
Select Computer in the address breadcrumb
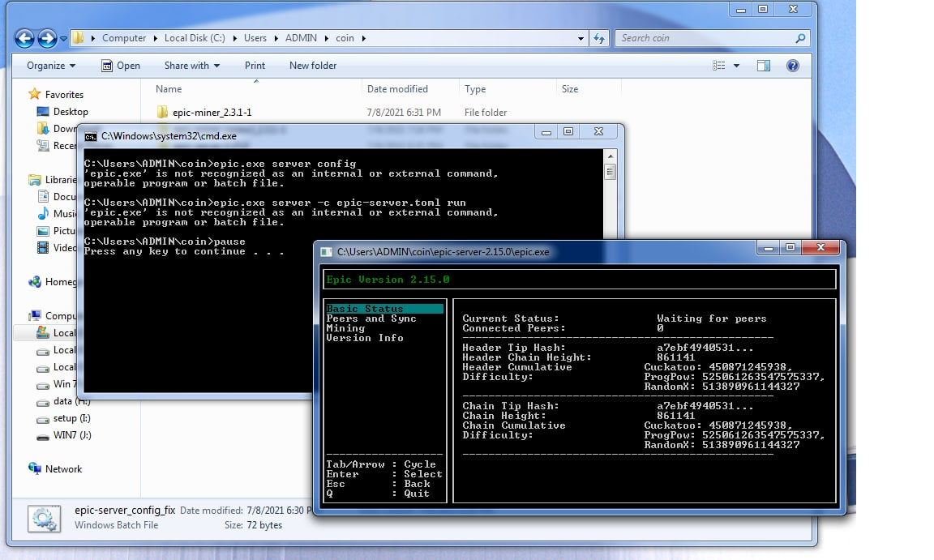tap(124, 38)
